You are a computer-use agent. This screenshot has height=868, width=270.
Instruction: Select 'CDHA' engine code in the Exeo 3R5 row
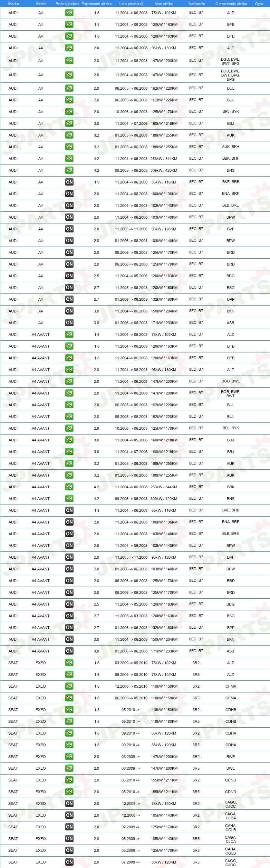tap(231, 745)
